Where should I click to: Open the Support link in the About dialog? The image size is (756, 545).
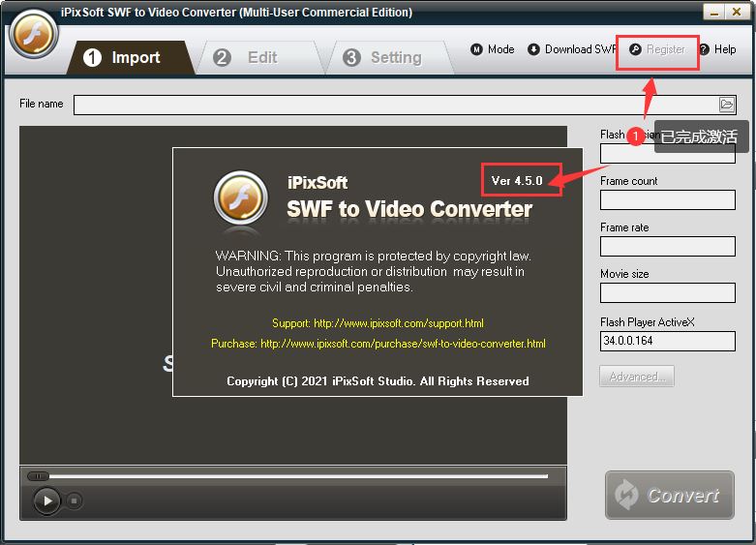point(378,323)
